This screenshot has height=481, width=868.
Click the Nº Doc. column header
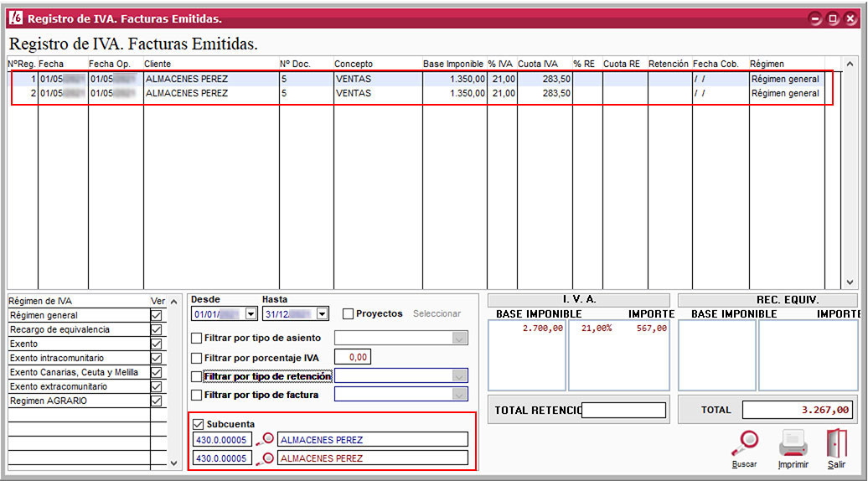(295, 65)
